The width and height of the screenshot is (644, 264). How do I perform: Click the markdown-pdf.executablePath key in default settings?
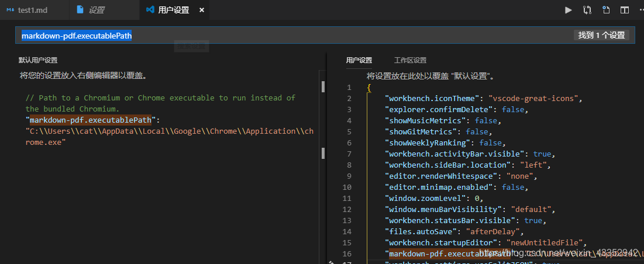click(x=91, y=120)
